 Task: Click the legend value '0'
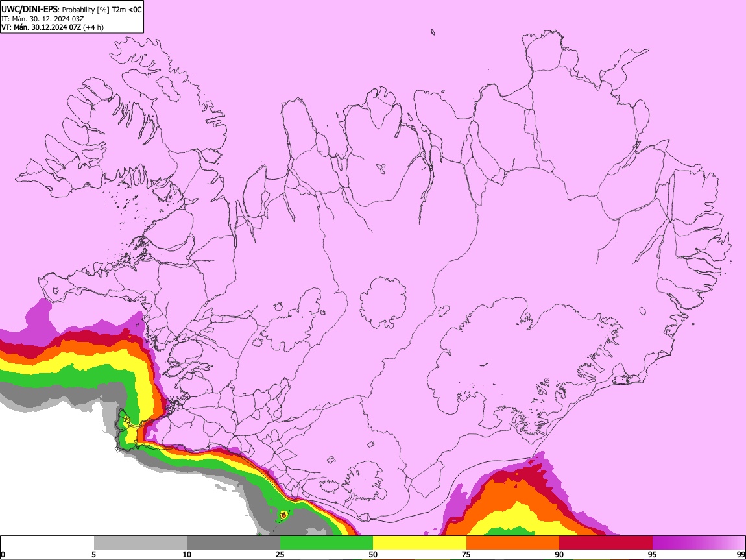point(3,555)
